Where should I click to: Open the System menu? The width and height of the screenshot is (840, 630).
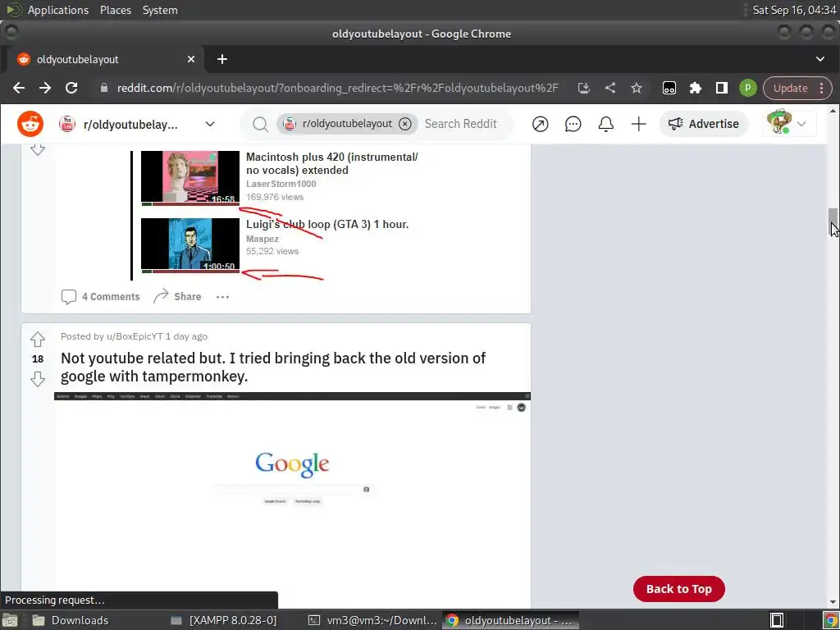[x=160, y=10]
